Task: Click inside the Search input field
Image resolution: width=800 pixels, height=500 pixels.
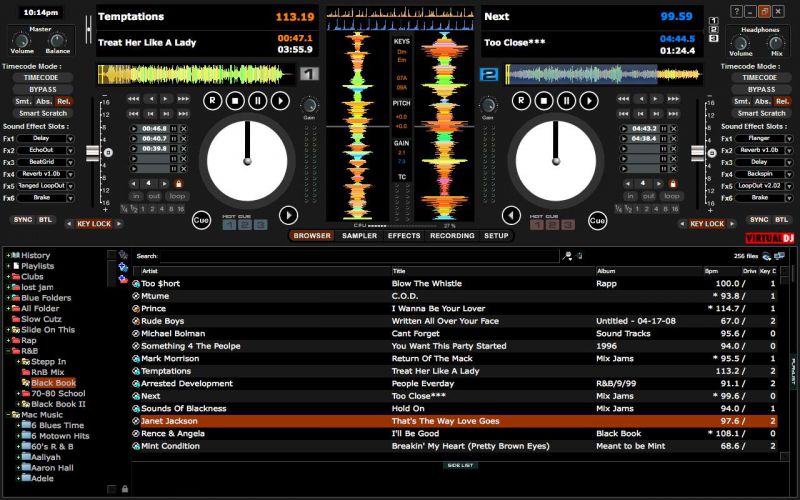Action: click(x=359, y=256)
